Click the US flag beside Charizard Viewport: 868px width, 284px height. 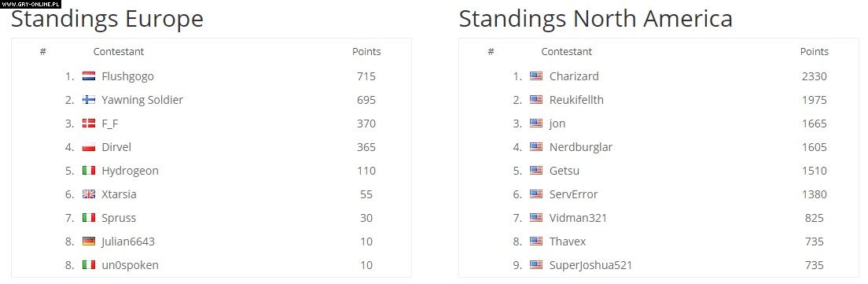click(x=536, y=76)
